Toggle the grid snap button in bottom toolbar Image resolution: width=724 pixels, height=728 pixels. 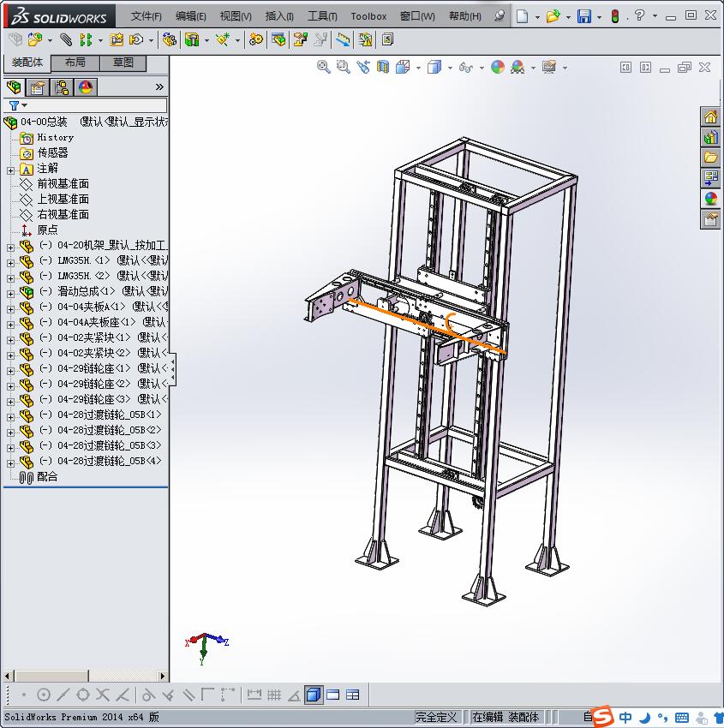[x=274, y=695]
